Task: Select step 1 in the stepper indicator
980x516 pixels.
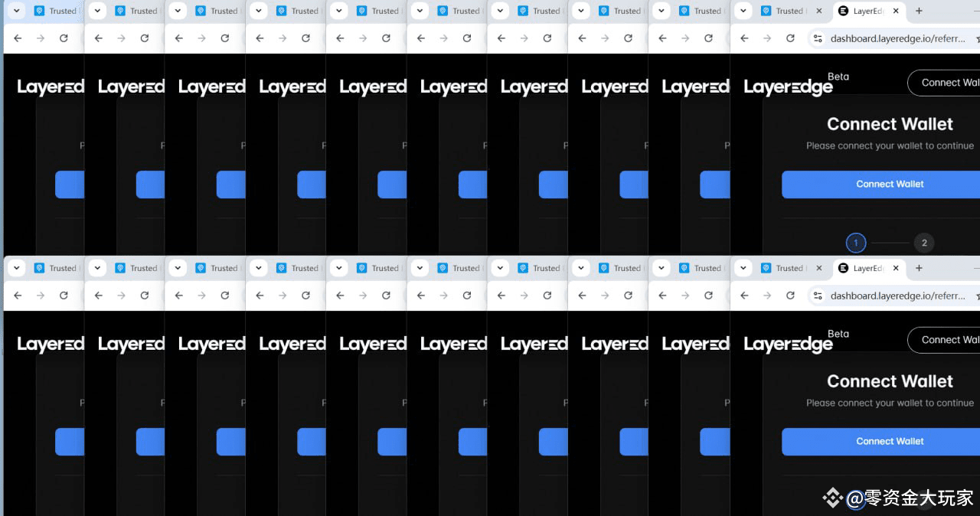Action: 856,243
